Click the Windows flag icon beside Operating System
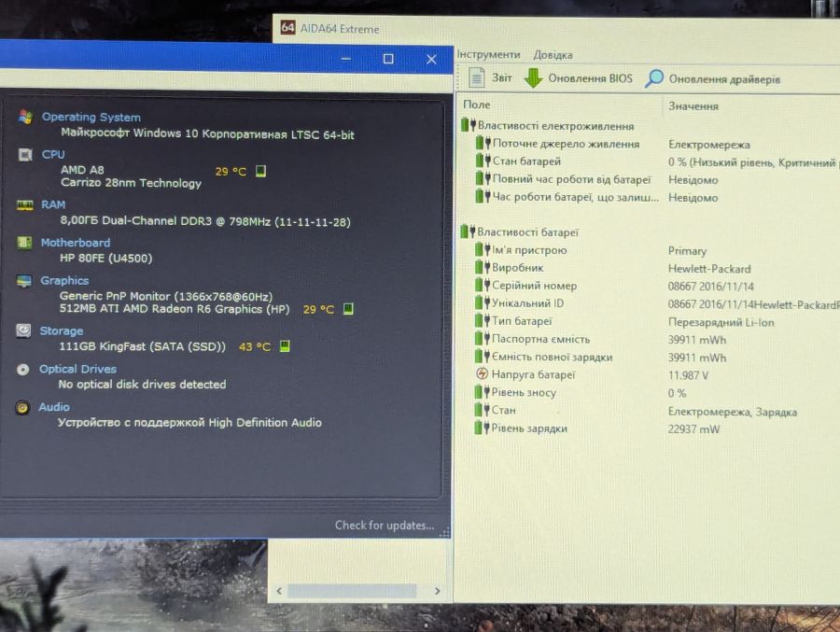Image resolution: width=840 pixels, height=632 pixels. pyautogui.click(x=25, y=117)
